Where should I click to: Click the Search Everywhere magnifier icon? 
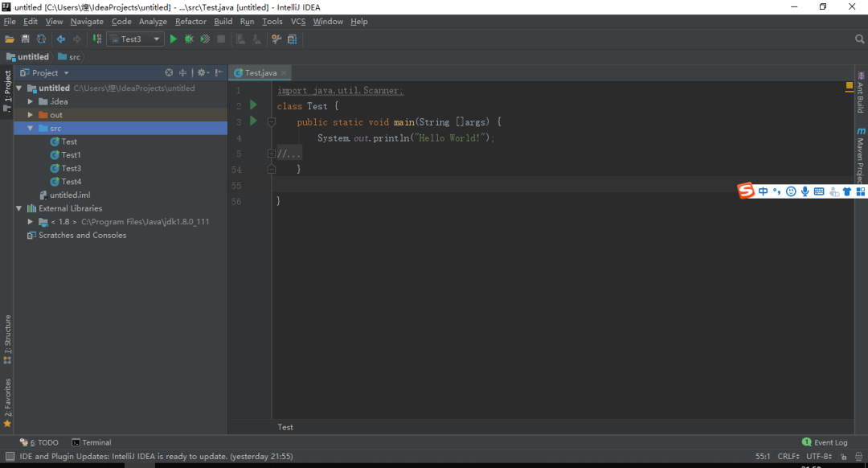[859, 39]
